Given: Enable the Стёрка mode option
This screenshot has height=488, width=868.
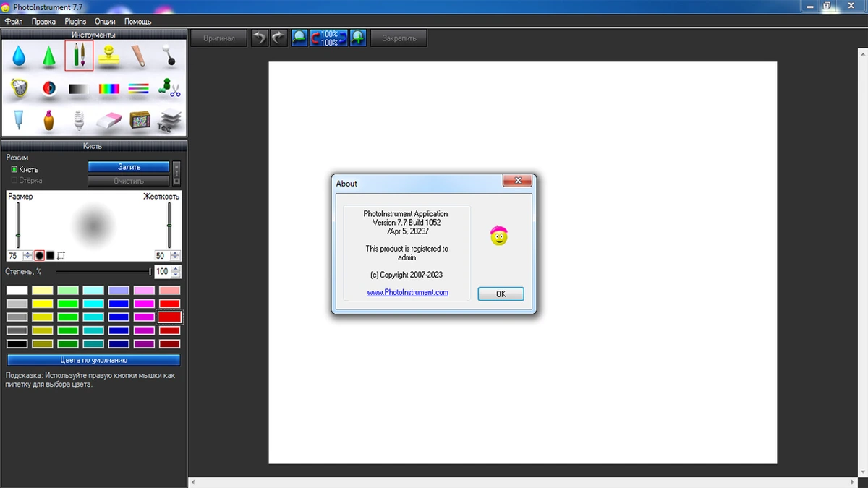Looking at the screenshot, I should [x=27, y=181].
